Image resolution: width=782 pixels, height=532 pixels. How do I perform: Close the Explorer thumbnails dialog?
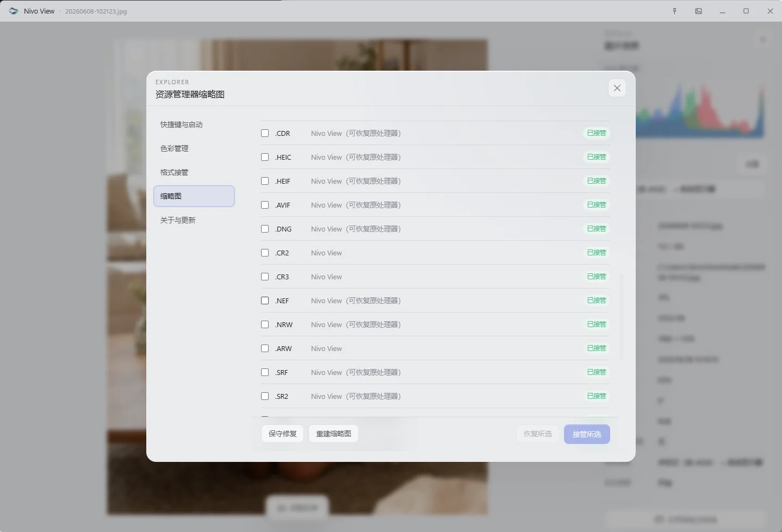point(617,88)
